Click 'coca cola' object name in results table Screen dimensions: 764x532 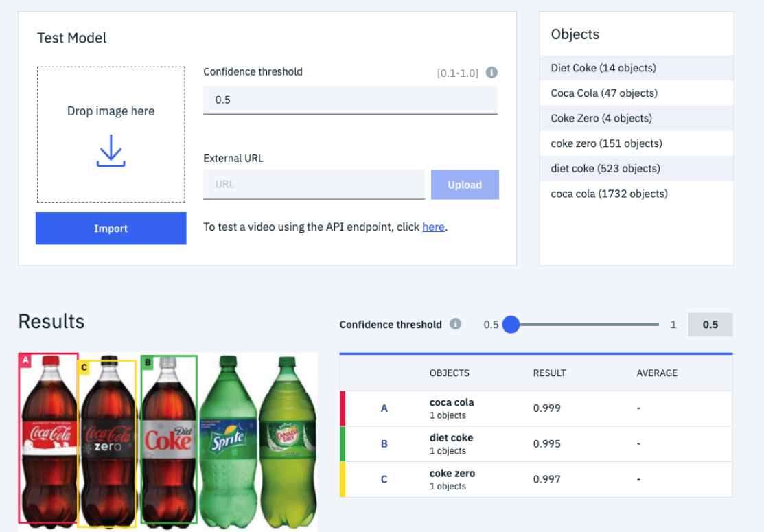452,402
